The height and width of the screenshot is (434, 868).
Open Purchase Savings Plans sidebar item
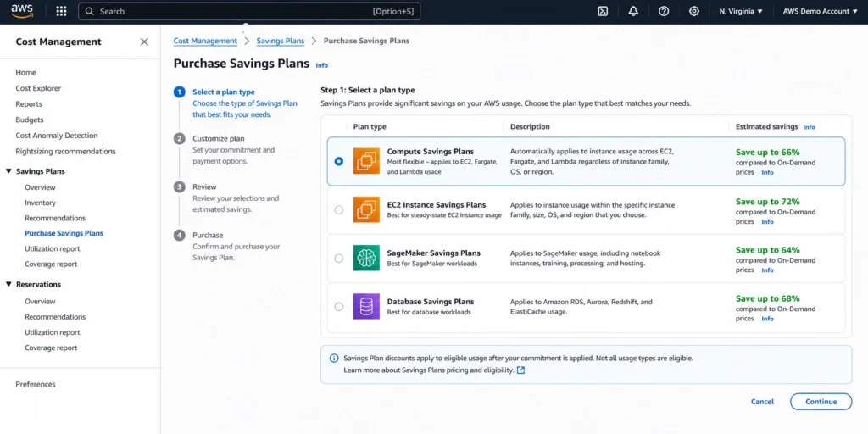[64, 233]
